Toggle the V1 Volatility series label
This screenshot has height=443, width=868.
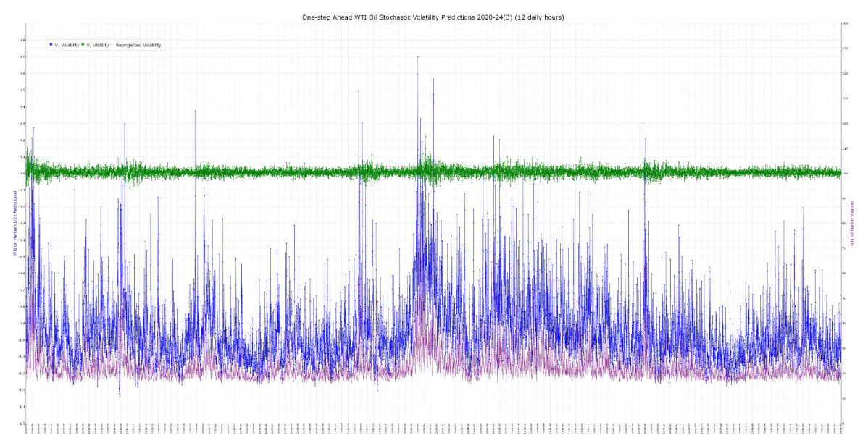(67, 45)
